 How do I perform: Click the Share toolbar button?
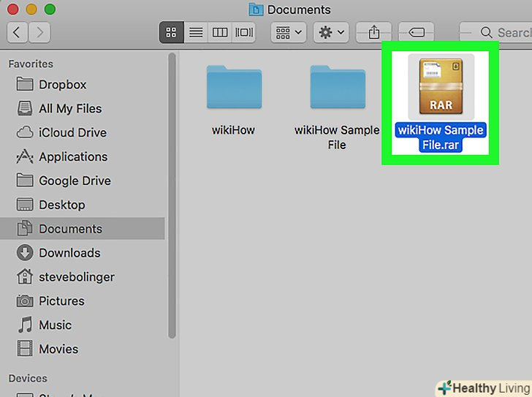pos(374,33)
